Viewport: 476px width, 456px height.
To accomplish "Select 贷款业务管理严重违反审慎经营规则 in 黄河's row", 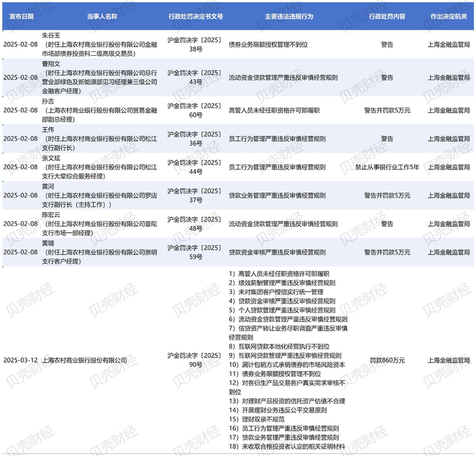I will 277,195.
